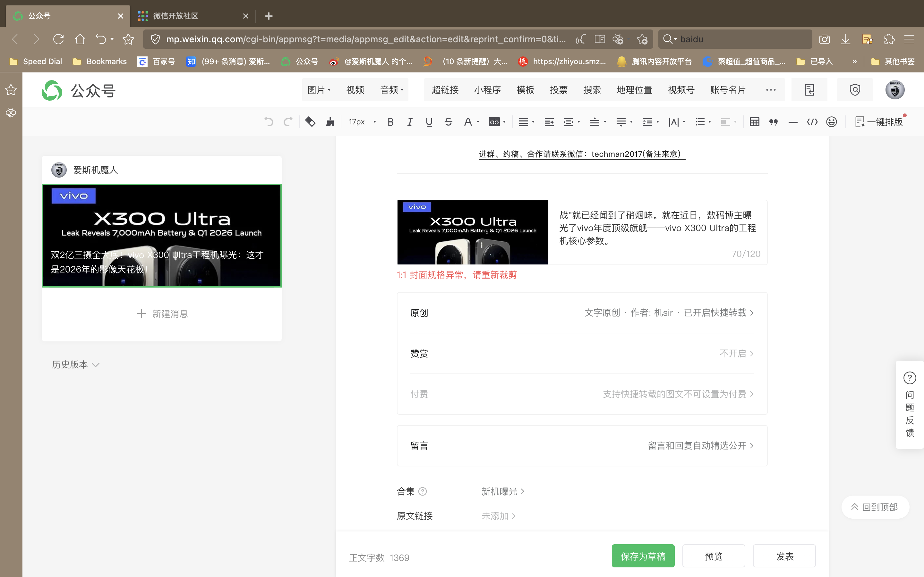The width and height of the screenshot is (924, 577).
Task: Open the HTML code view
Action: coord(812,121)
